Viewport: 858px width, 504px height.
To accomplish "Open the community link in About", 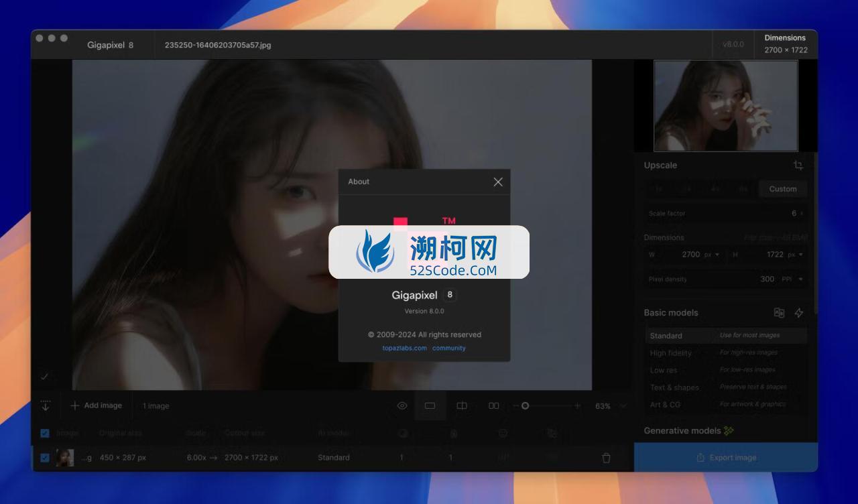I will tap(448, 348).
